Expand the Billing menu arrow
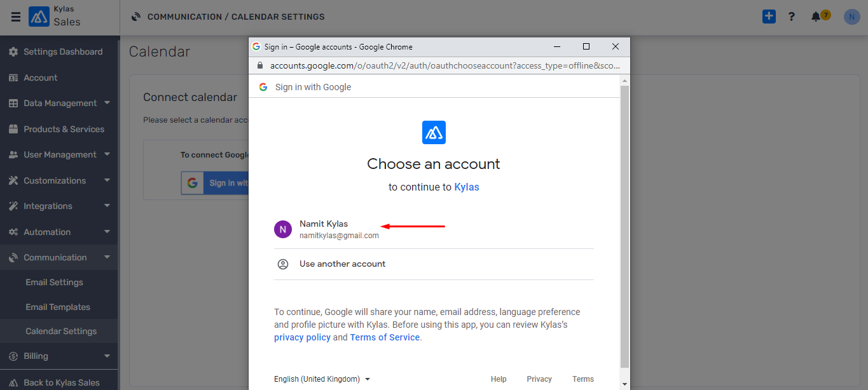 tap(107, 356)
